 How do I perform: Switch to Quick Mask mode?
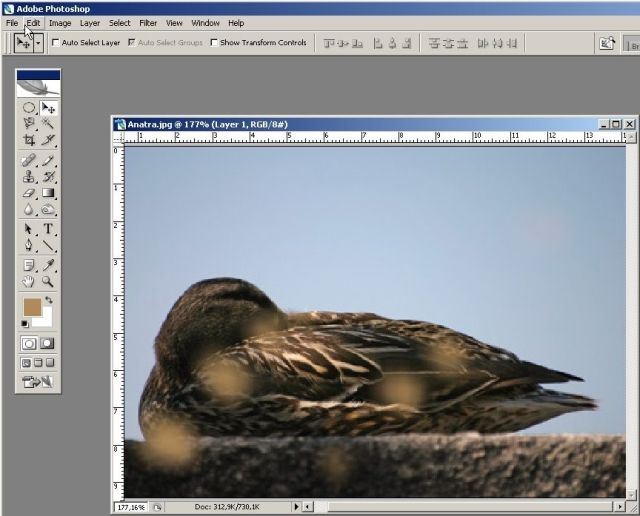point(48,343)
